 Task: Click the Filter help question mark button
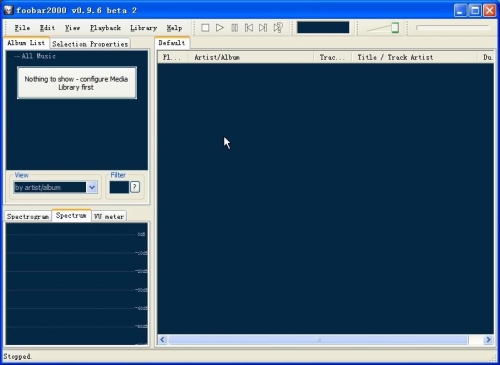135,187
